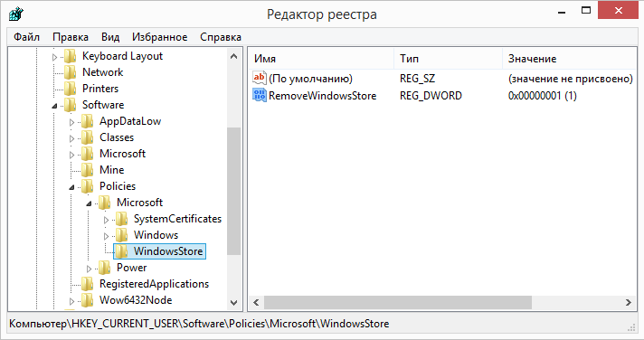
Task: Click the string value icon for (По умолчанию)
Action: tap(260, 78)
